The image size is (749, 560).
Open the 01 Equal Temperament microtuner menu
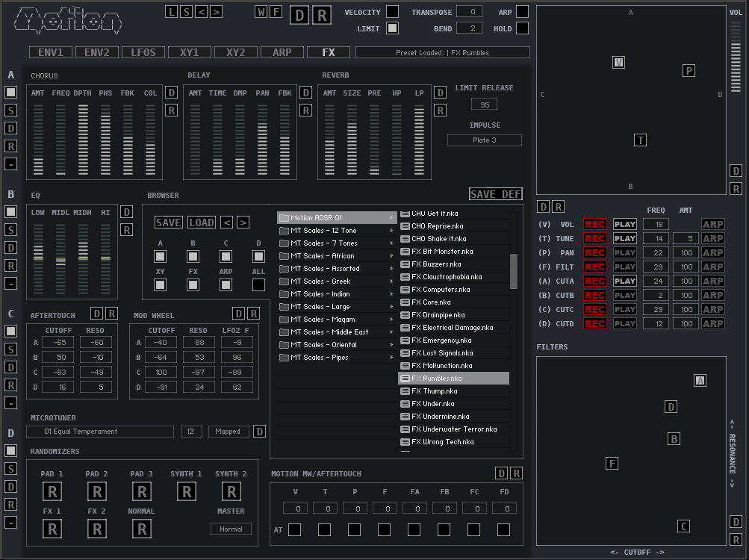[100, 432]
